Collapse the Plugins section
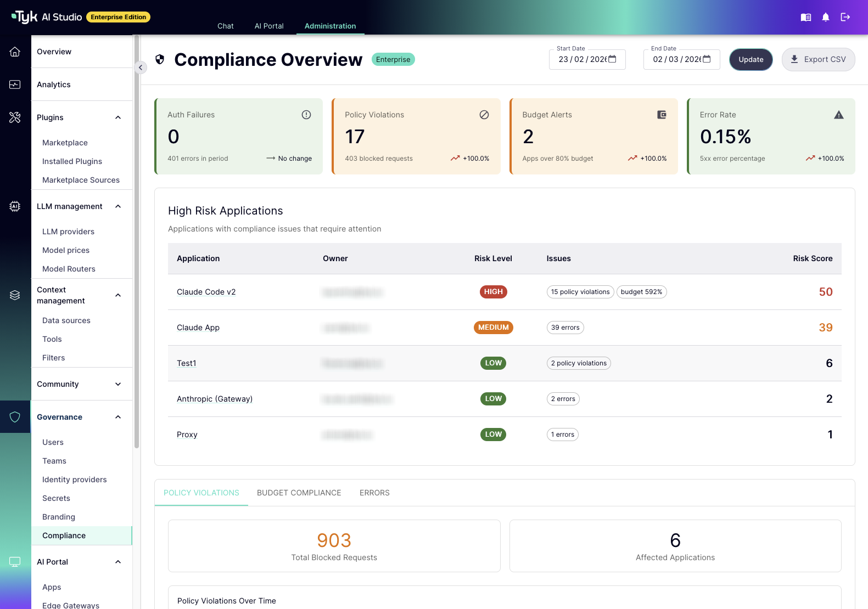Screen dimensions: 868x609 [118, 117]
